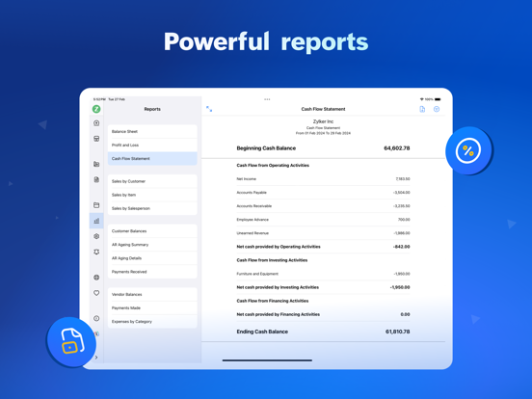Screen dimensions: 532x399
Task: Click the Reports panel heading
Action: tap(152, 109)
